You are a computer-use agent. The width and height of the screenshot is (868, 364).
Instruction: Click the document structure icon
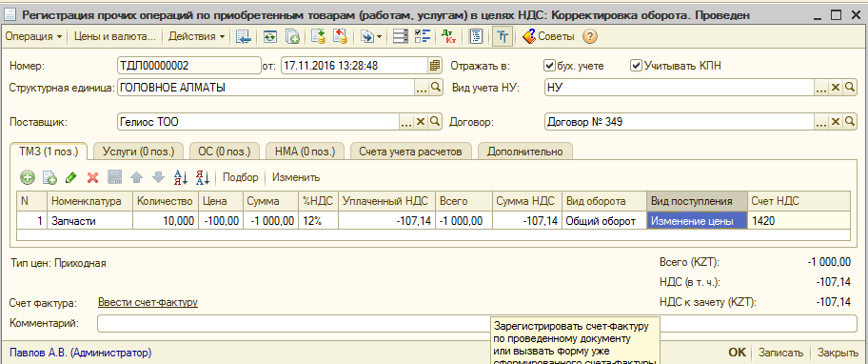click(x=401, y=37)
